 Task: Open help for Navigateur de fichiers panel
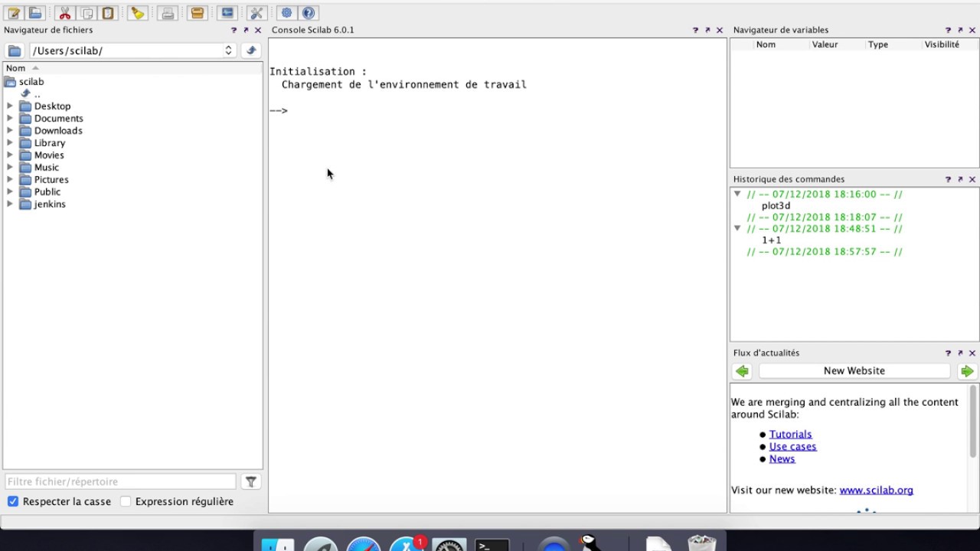click(234, 31)
